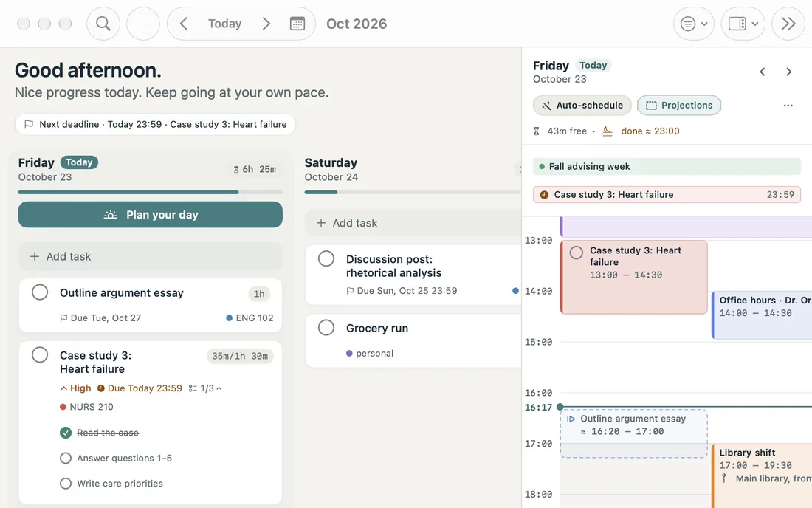This screenshot has width=812, height=508.
Task: Click the Due Today 23:59 clock label
Action: pos(140,388)
